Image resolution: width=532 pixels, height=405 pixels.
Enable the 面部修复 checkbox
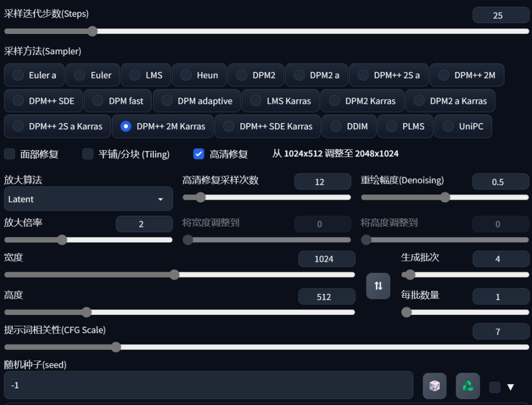coord(10,154)
